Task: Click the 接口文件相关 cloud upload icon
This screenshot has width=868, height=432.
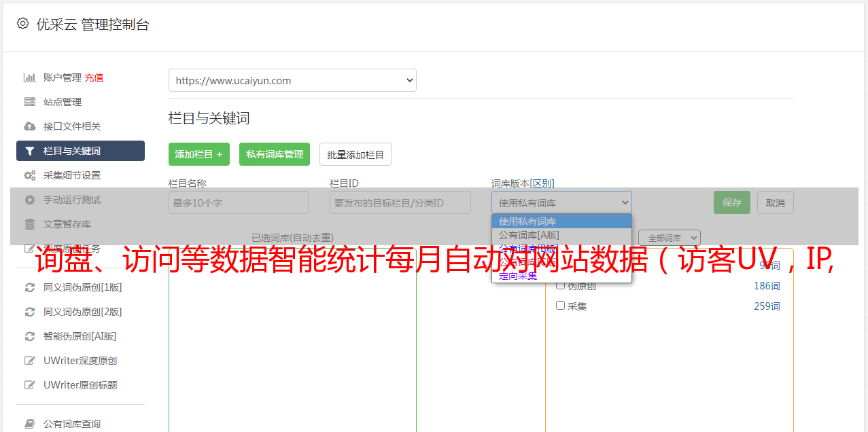Action: (x=30, y=126)
